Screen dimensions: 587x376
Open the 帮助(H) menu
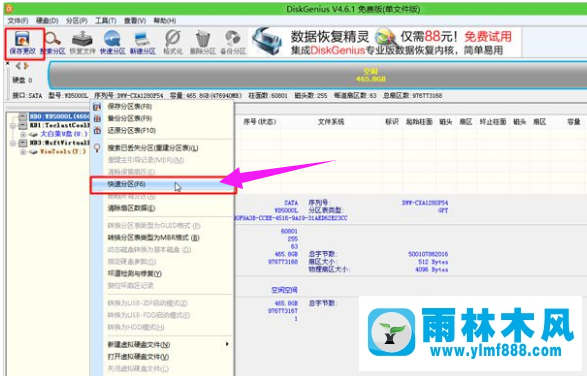tap(164, 21)
